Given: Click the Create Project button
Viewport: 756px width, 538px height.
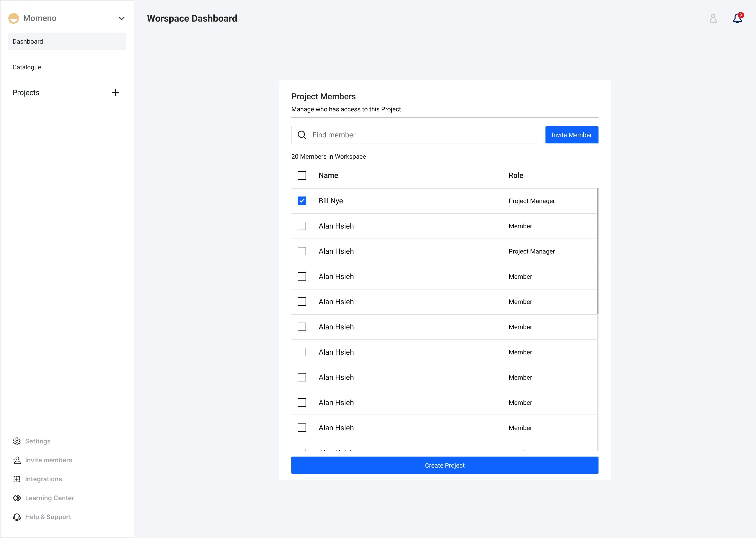Looking at the screenshot, I should (444, 465).
